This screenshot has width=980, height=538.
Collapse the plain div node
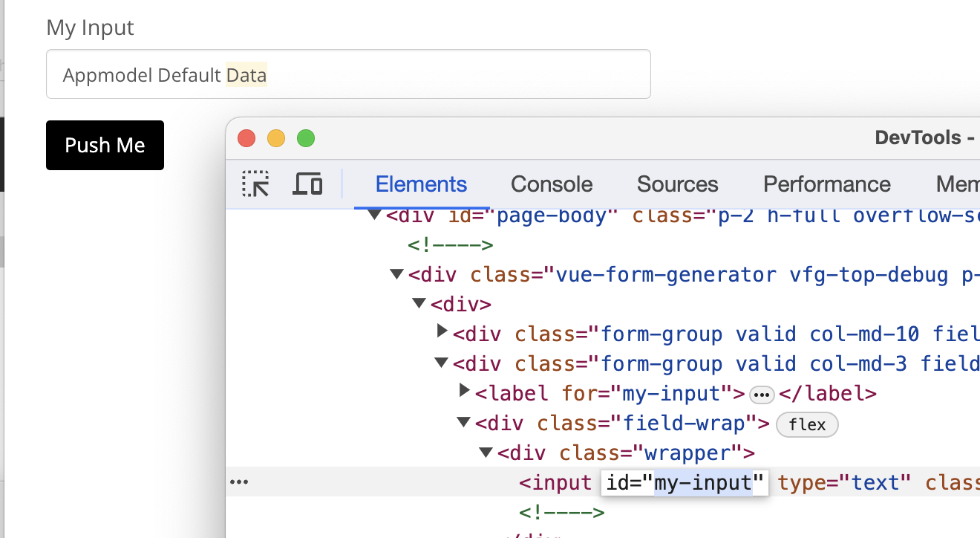(419, 304)
